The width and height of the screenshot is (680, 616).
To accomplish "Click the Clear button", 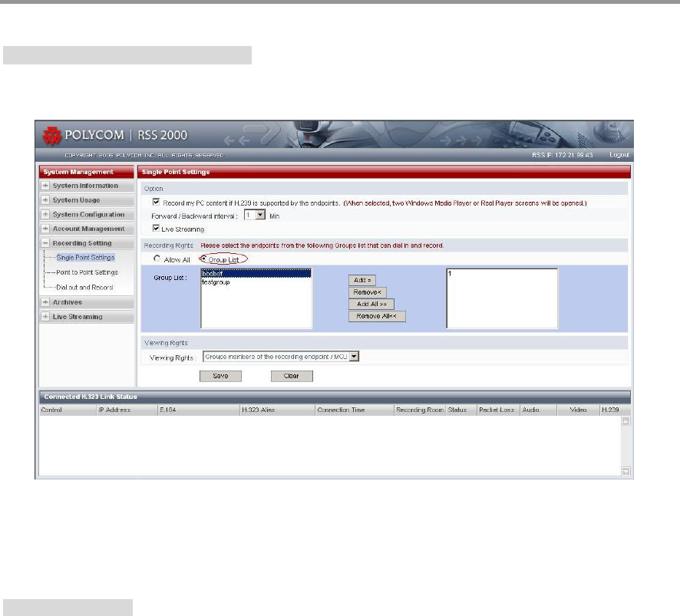I will [x=292, y=376].
